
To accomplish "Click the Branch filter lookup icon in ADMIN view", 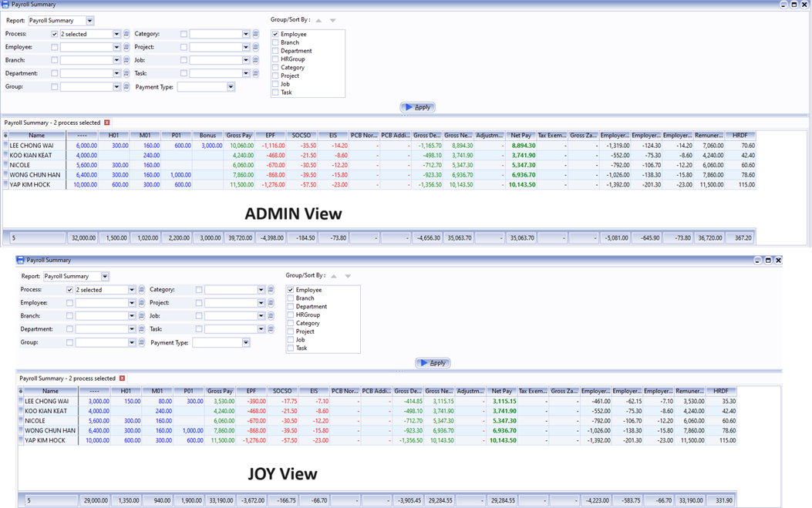I will click(126, 59).
